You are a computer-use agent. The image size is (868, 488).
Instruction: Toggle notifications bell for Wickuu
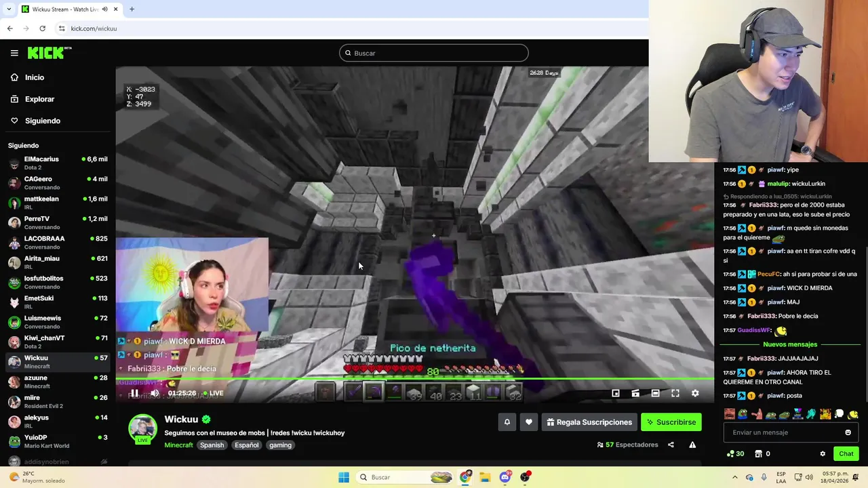click(x=507, y=422)
